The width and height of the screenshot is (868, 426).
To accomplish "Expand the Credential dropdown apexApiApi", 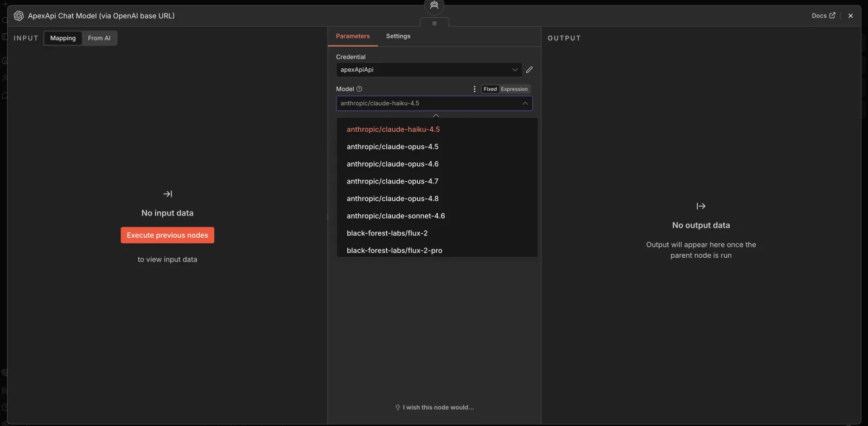I will coord(429,69).
